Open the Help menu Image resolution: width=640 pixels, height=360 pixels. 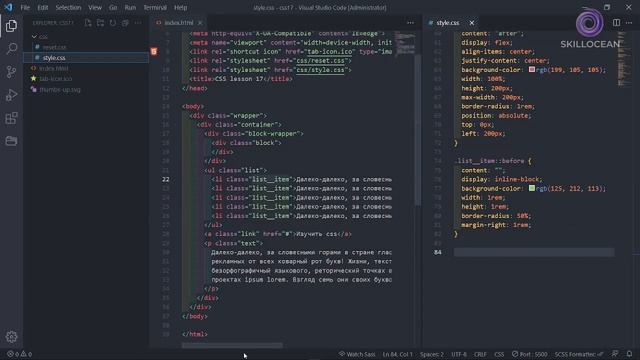180,7
